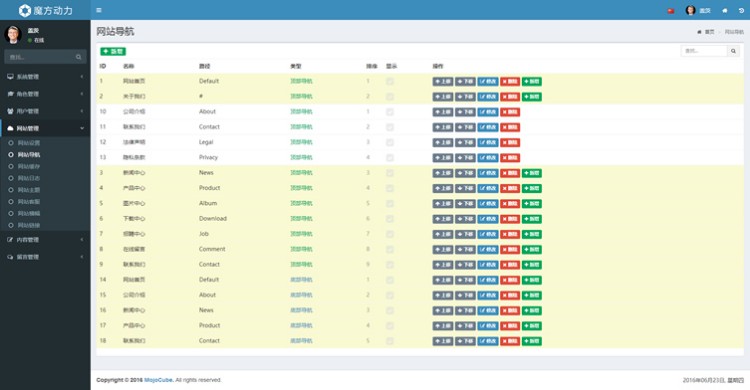Viewport: 750px width, 390px height.
Task: Add child item under row ID 17
Action: (x=532, y=326)
